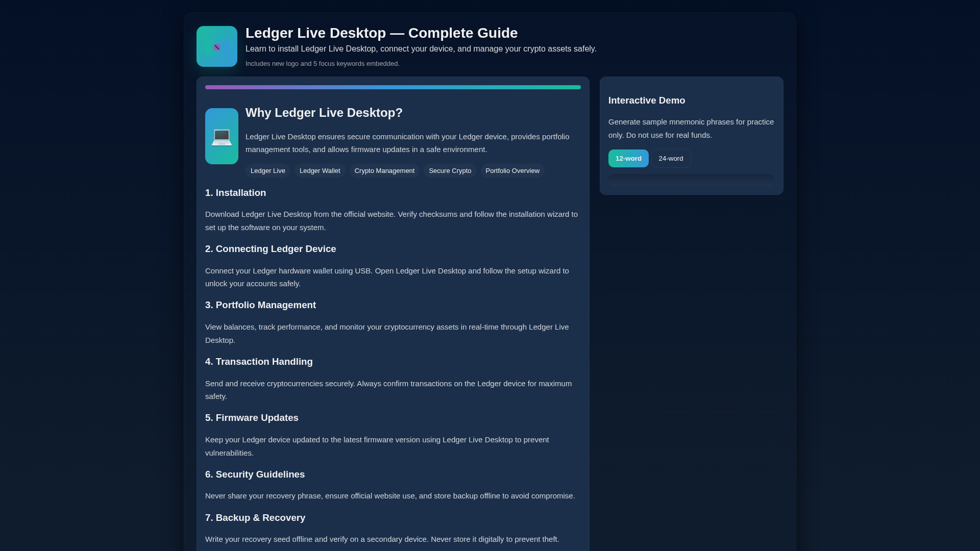This screenshot has width=980, height=551.
Task: Click the Ledger Wallet keyword tag
Action: click(320, 171)
